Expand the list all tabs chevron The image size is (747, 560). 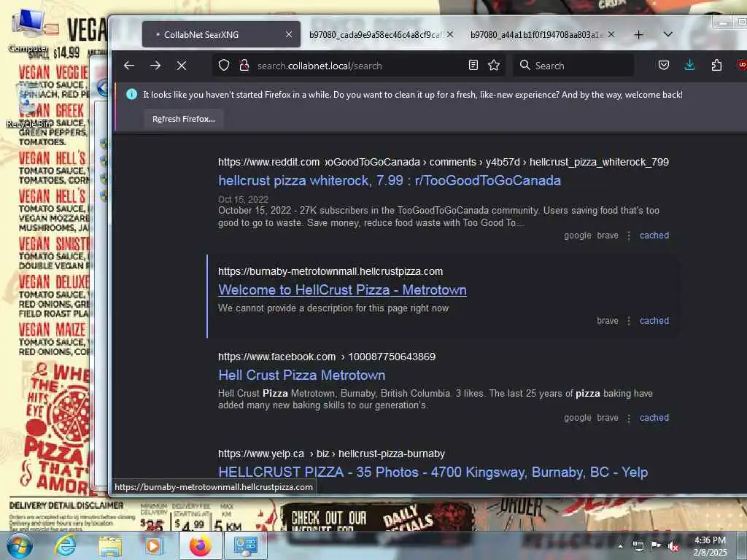(668, 34)
